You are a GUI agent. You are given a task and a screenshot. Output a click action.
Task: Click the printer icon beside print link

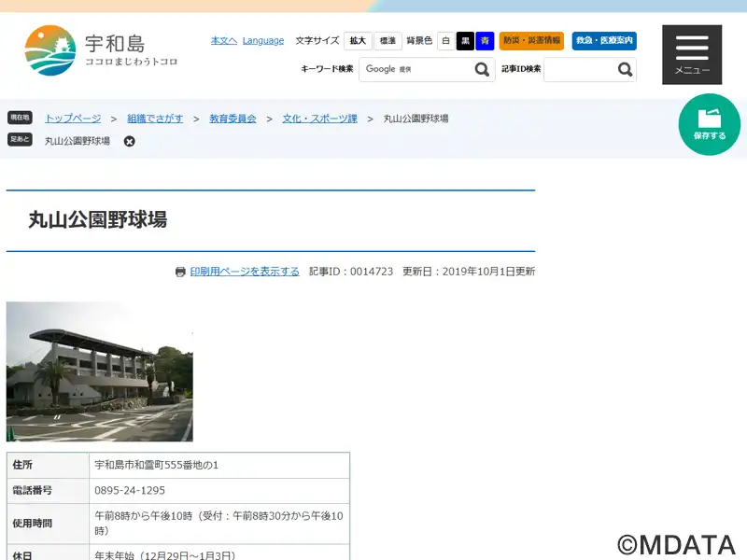(x=180, y=272)
